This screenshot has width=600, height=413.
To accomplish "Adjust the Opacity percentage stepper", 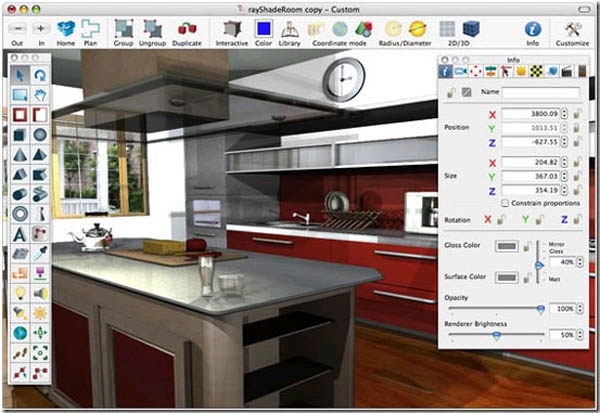I will (x=581, y=310).
